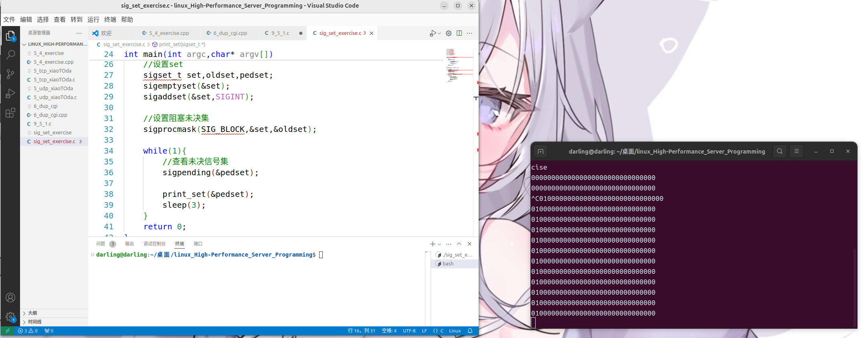Change end of line via LF
The image size is (868, 338).
pyautogui.click(x=424, y=331)
